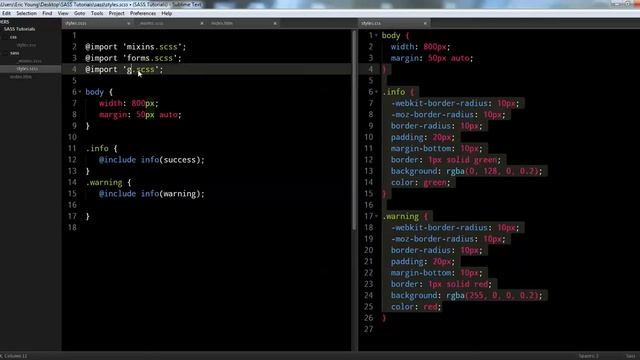Open the Edit menu
Screen dimensions: 640x360
(6, 13)
